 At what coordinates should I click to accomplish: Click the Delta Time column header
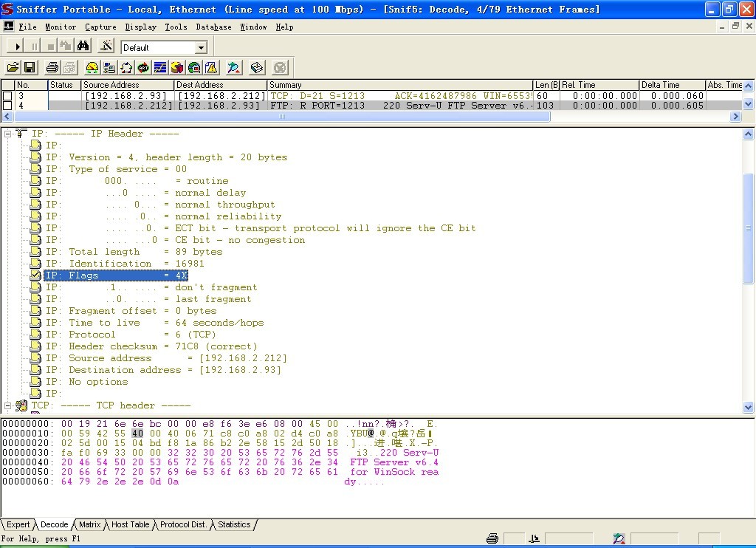(x=672, y=85)
